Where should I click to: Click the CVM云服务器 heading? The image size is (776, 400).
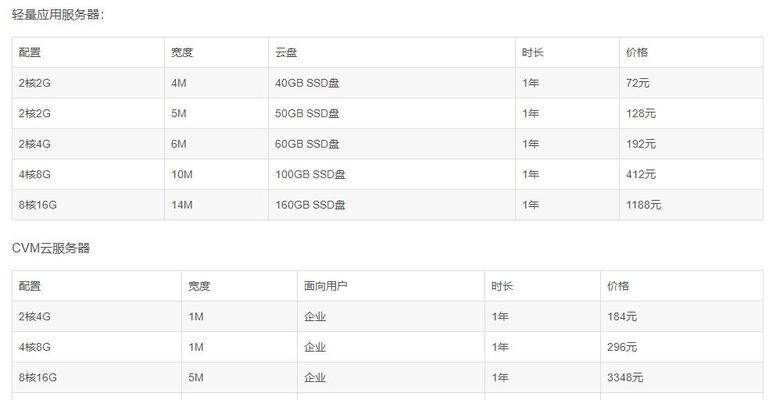(51, 247)
